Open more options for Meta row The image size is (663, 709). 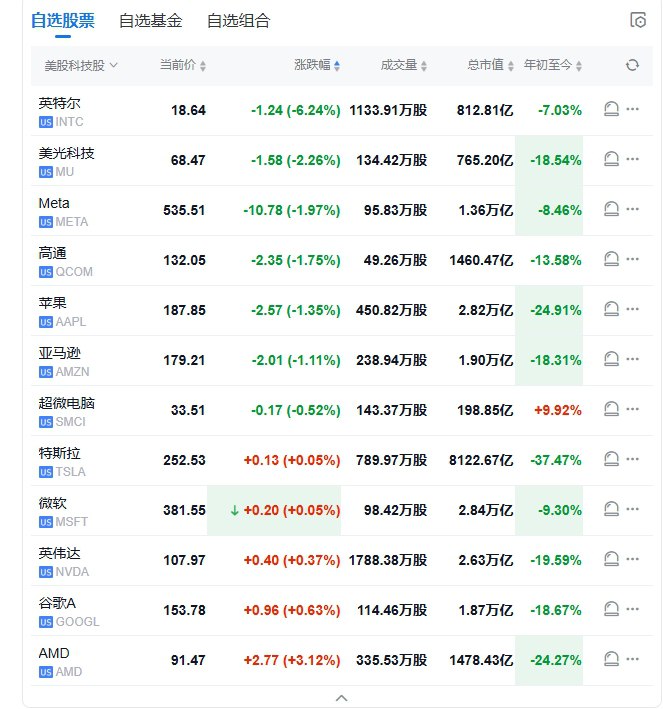coord(632,209)
